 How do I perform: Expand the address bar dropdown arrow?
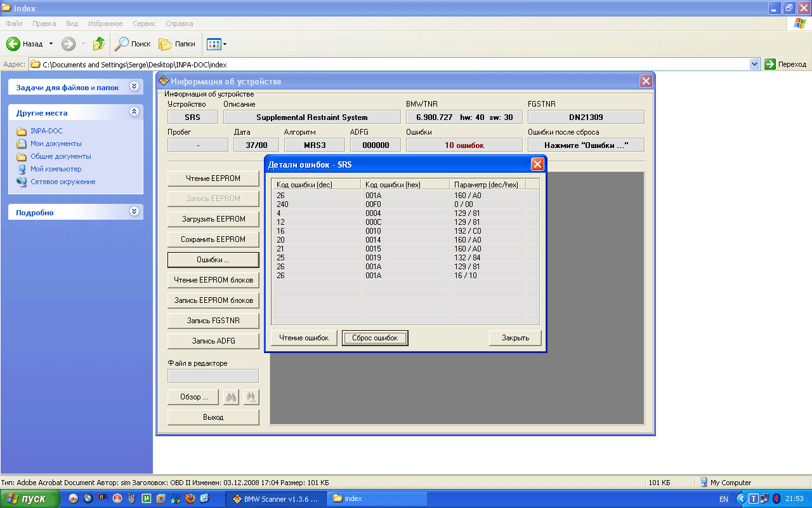point(754,64)
